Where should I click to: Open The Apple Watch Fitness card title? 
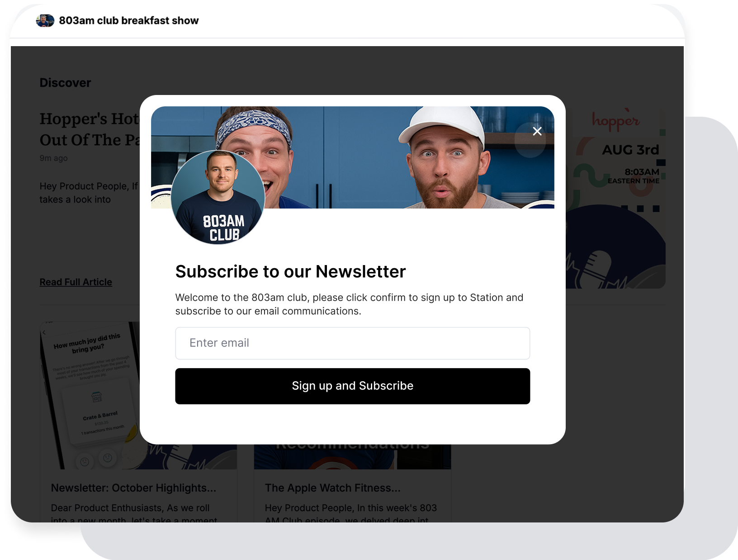pyautogui.click(x=332, y=488)
